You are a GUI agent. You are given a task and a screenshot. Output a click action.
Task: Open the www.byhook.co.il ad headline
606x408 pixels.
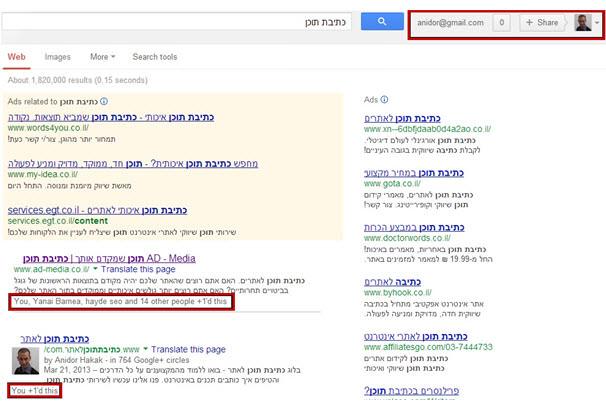tap(392, 282)
